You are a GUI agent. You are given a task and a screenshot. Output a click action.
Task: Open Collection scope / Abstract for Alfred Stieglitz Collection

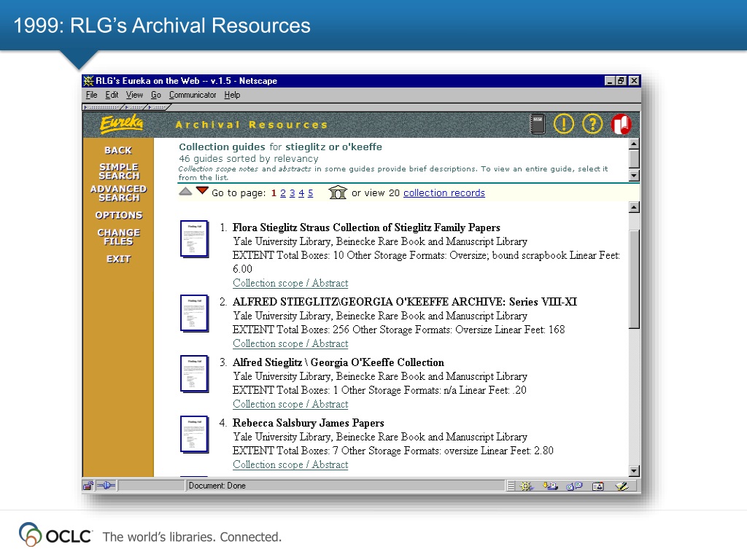(x=290, y=404)
